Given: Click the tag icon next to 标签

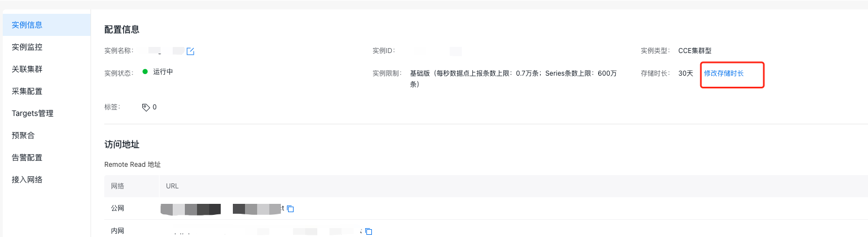Looking at the screenshot, I should coord(146,107).
